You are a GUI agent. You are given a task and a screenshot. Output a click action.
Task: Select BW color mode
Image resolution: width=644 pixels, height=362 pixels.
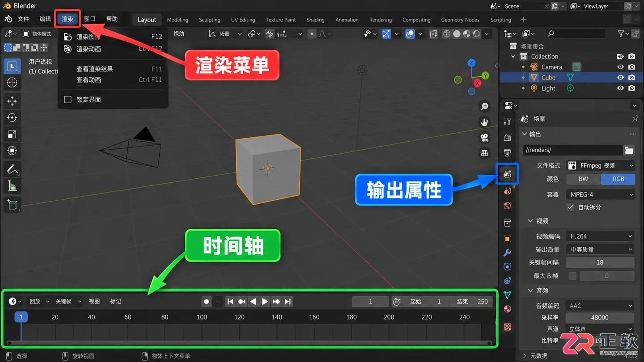click(583, 179)
